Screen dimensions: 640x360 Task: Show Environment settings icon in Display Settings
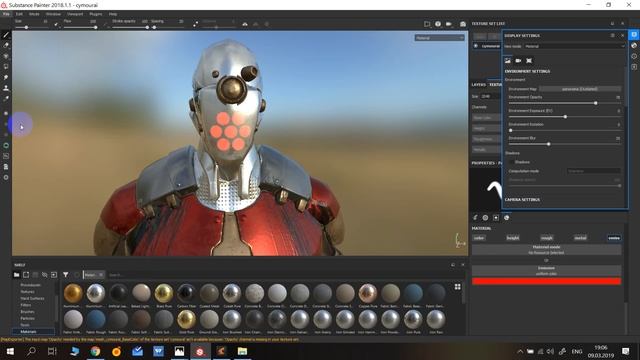[x=507, y=60]
